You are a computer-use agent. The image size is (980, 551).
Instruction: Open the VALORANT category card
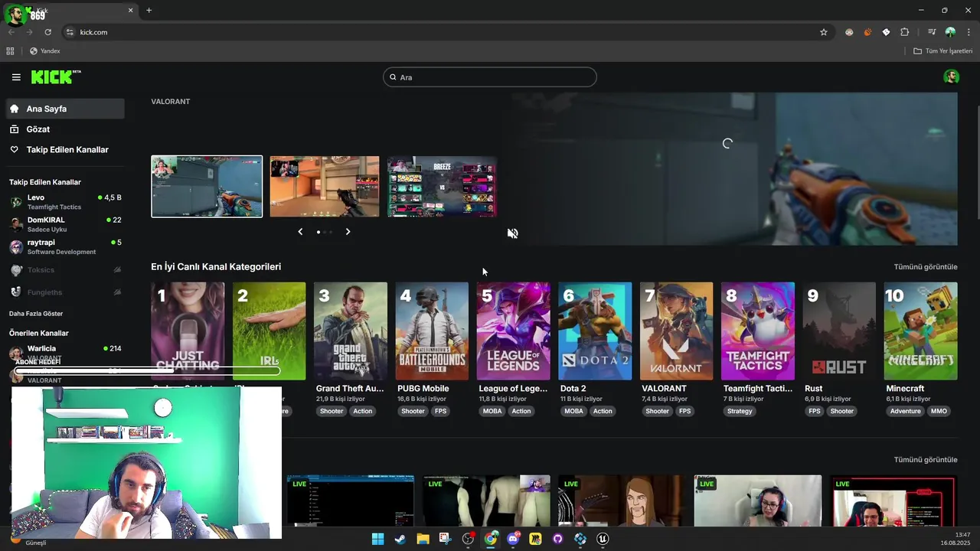677,331
